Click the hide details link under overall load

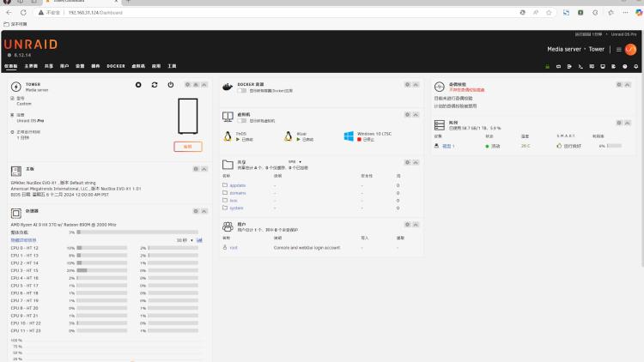[x=23, y=240]
